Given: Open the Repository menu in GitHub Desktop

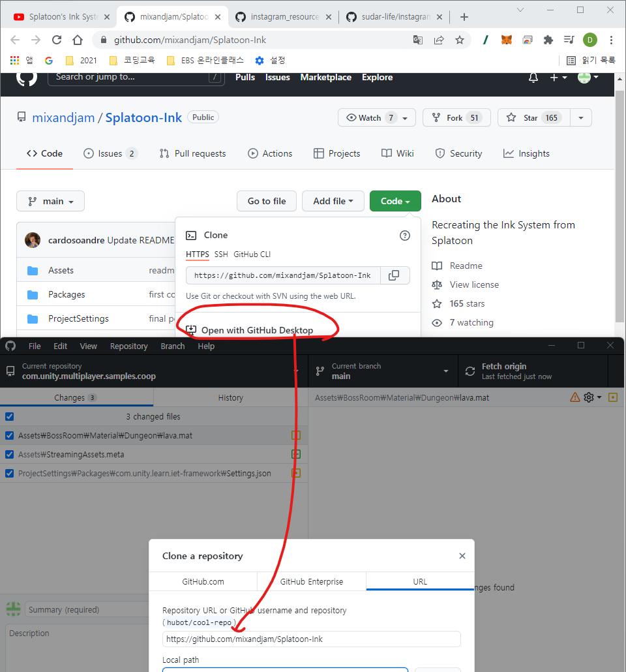Looking at the screenshot, I should tap(128, 346).
